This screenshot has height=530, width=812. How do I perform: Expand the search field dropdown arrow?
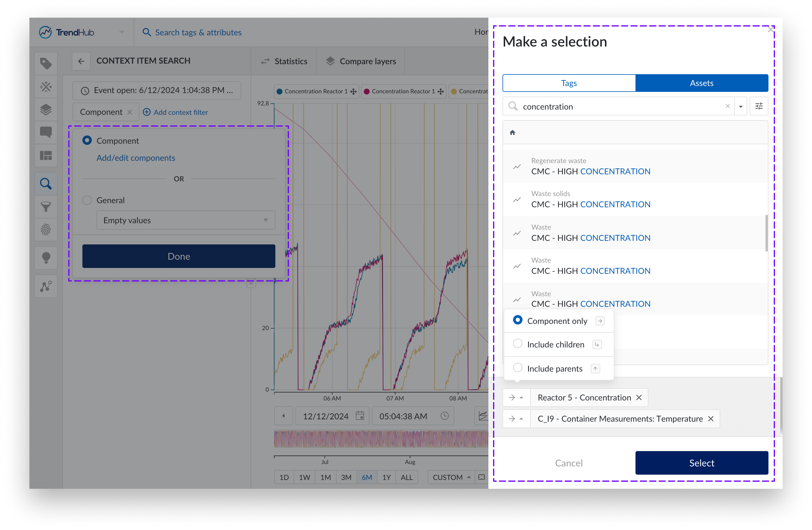click(x=740, y=106)
